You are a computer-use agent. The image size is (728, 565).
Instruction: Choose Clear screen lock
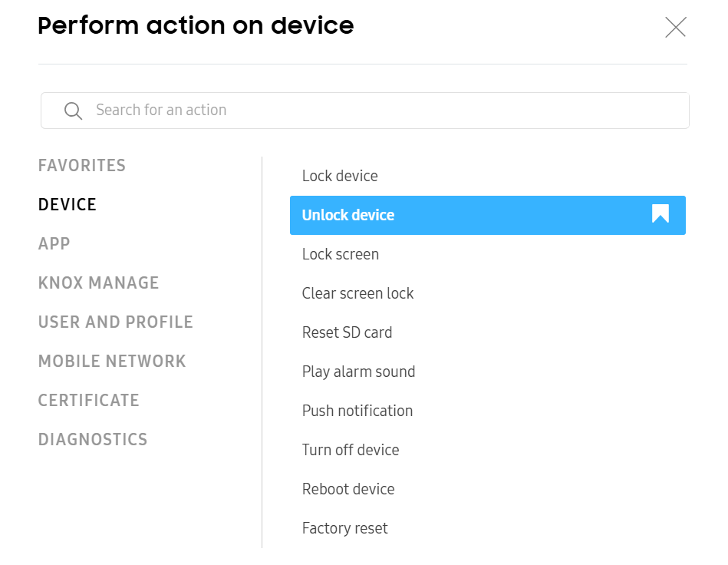[357, 293]
